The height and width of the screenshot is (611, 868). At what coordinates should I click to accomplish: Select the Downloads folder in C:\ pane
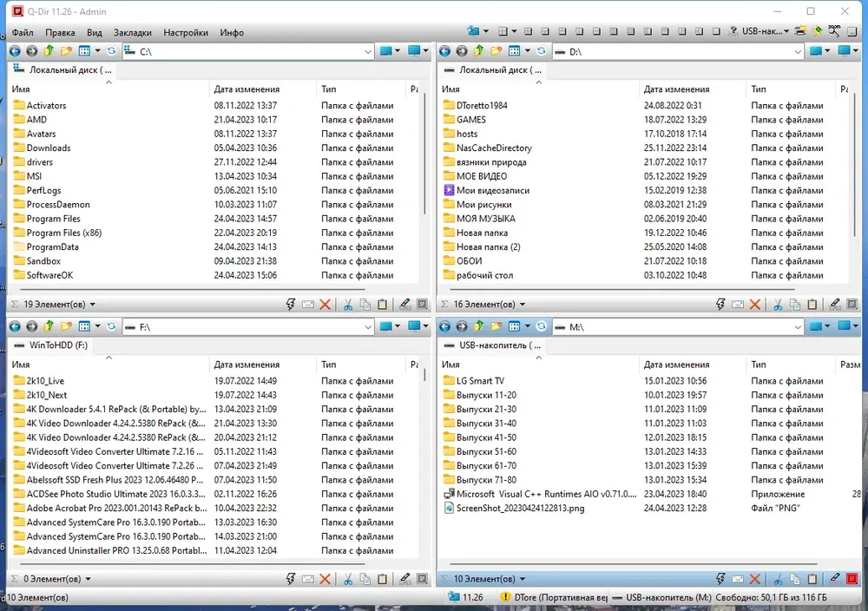pyautogui.click(x=42, y=148)
